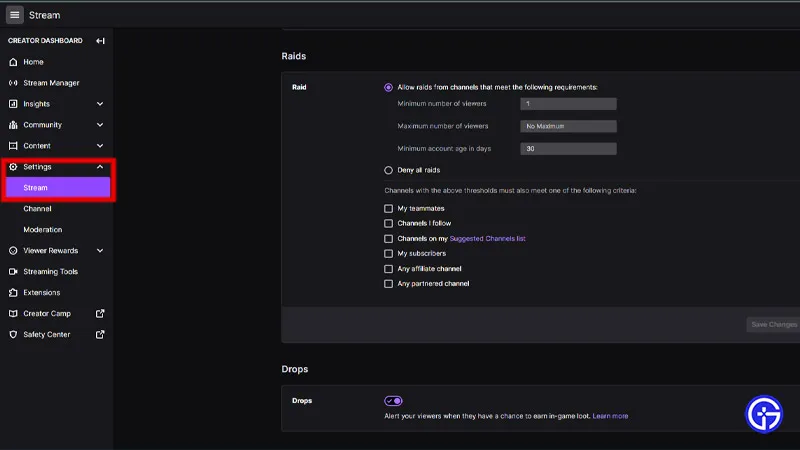Check the My teammates checkbox
The width and height of the screenshot is (800, 450).
click(x=388, y=209)
